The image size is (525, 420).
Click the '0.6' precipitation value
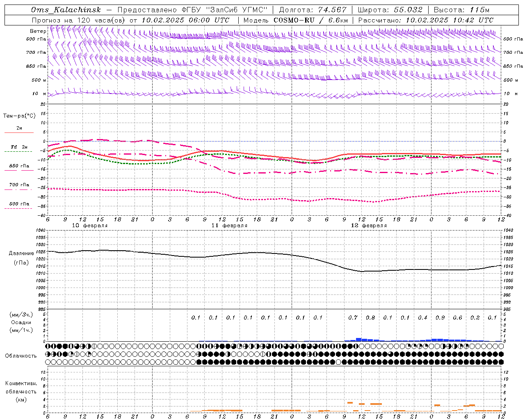click(x=457, y=317)
